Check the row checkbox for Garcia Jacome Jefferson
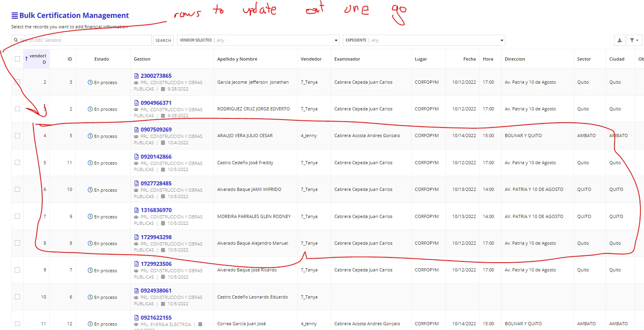Image resolution: width=644 pixels, height=330 pixels. 17,82
